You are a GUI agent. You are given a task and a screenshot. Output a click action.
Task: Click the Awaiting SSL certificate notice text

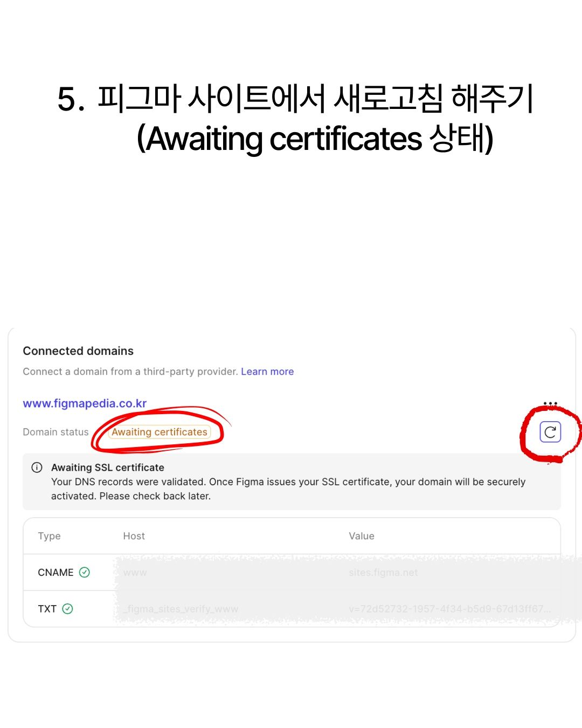[x=108, y=468]
